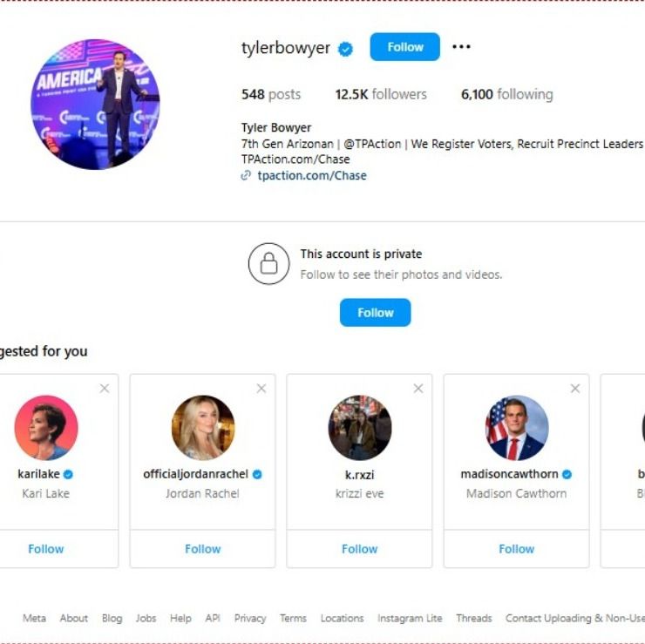Dismiss the Kari Lake suggestion card

105,389
